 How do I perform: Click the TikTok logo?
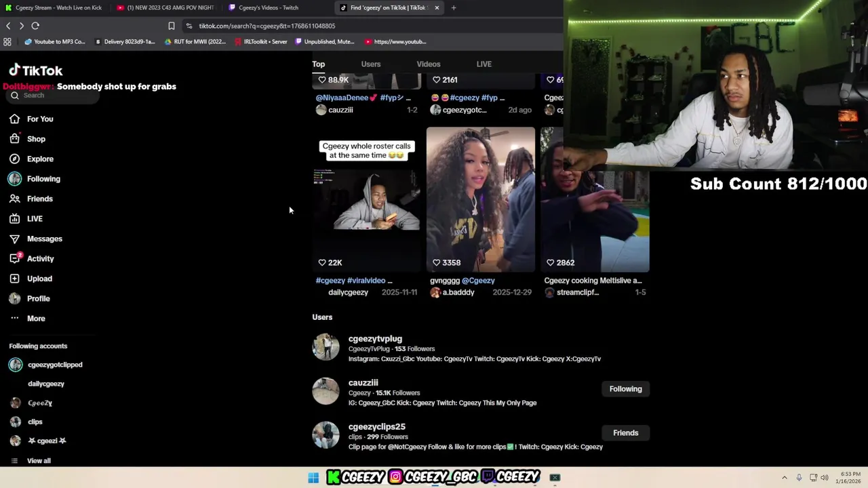[x=35, y=70]
